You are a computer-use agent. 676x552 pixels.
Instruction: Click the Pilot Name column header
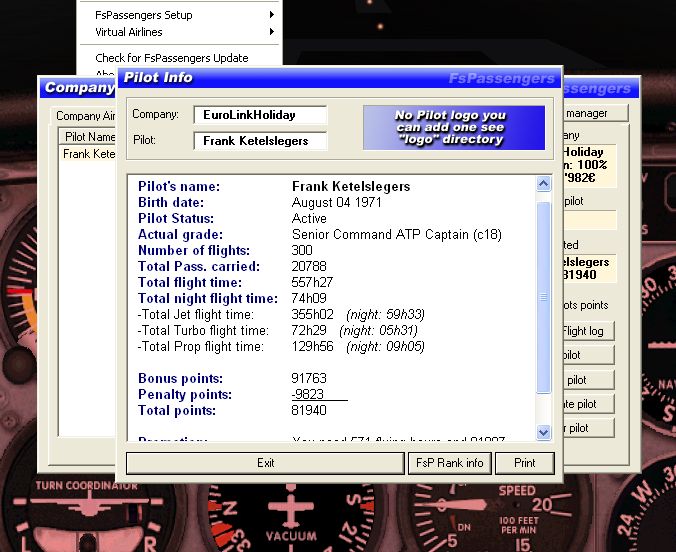coord(89,137)
